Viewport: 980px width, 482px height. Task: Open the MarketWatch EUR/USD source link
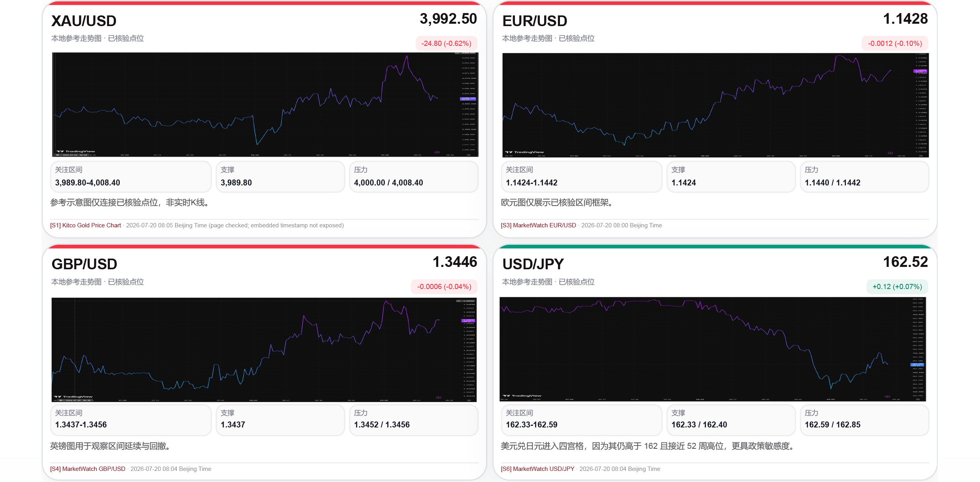[x=538, y=225]
